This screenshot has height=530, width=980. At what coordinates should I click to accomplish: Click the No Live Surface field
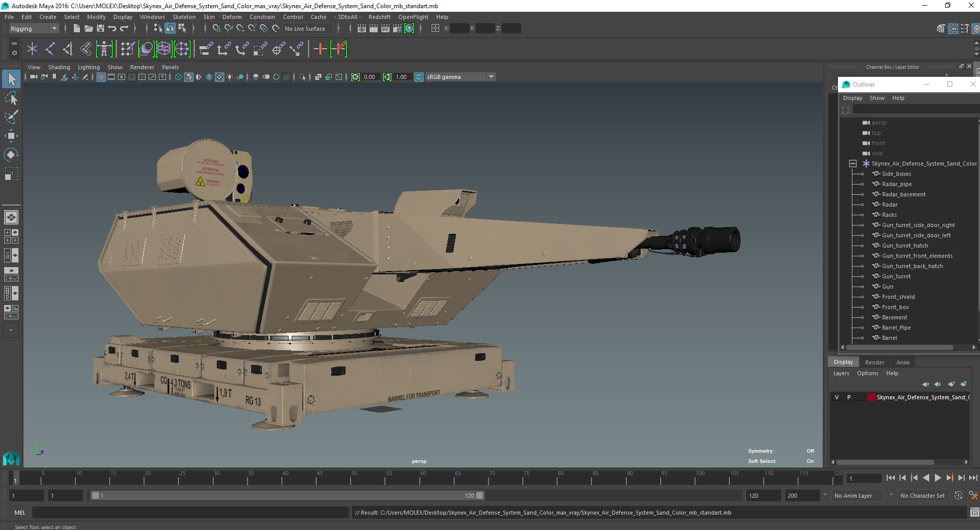tap(307, 29)
